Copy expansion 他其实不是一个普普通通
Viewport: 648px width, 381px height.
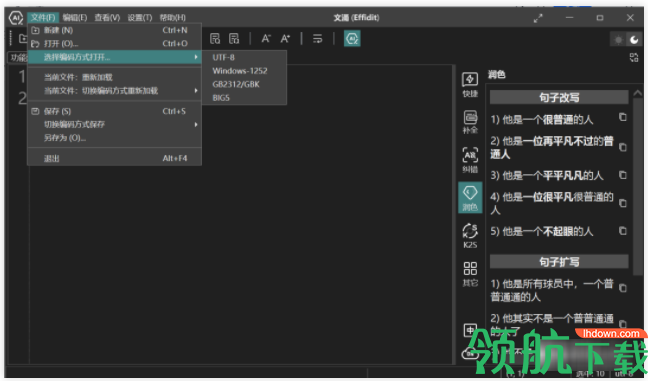pyautogui.click(x=623, y=324)
